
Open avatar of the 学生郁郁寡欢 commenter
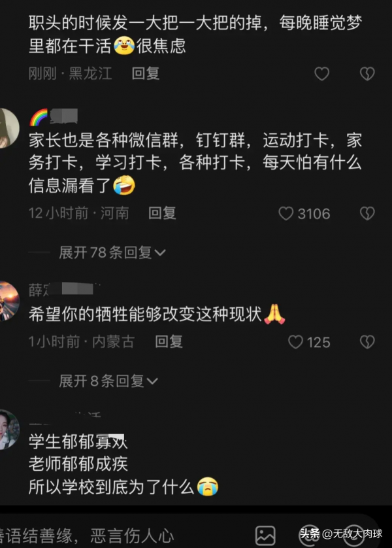[x=8, y=430]
